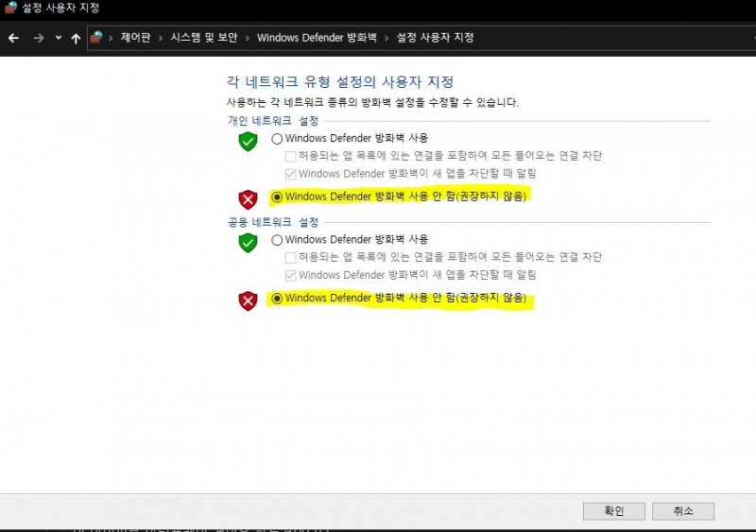The image size is (756, 532).
Task: Check block all incoming under 개인 네트워크
Action: 290,156
